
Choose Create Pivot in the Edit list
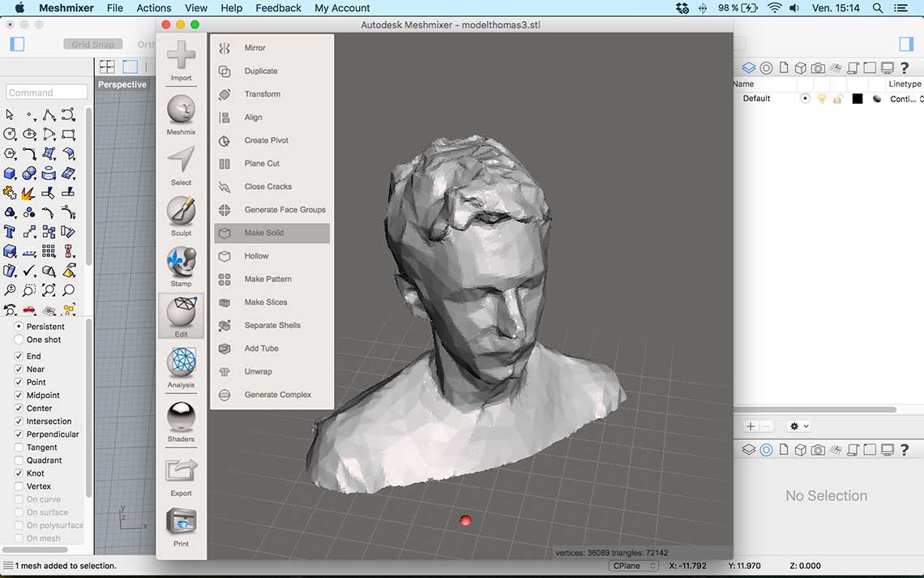(x=272, y=140)
